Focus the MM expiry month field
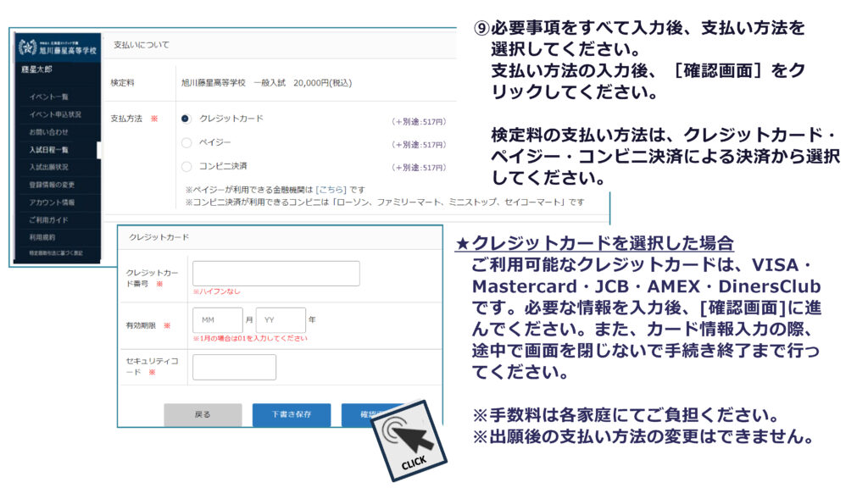This screenshot has height=488, width=868. [x=217, y=320]
